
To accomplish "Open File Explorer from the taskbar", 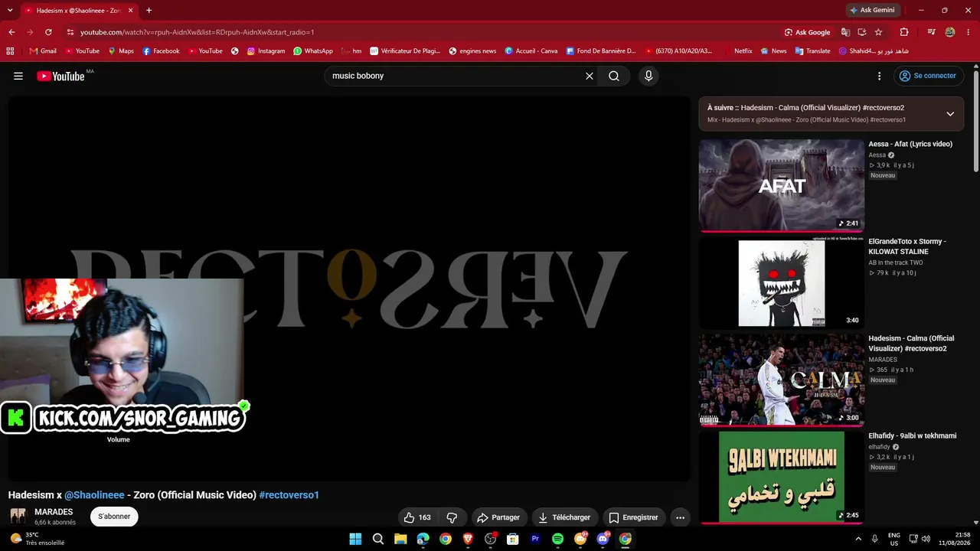I will pyautogui.click(x=400, y=539).
